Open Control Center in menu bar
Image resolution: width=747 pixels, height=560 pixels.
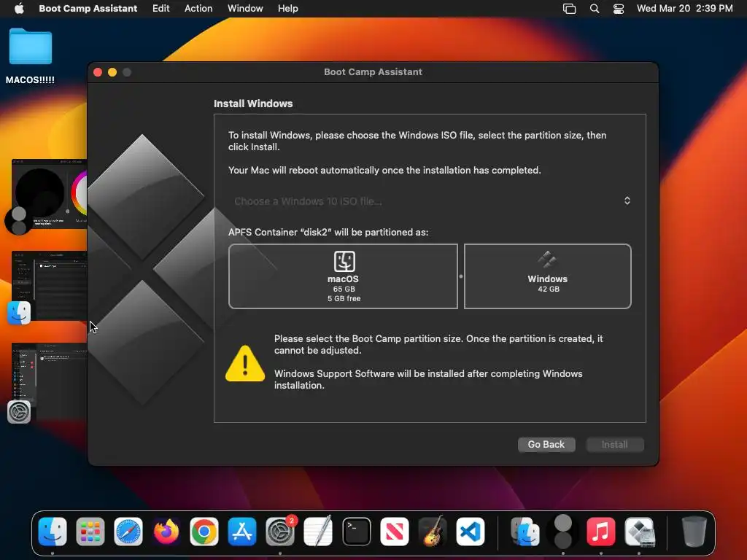pos(619,8)
